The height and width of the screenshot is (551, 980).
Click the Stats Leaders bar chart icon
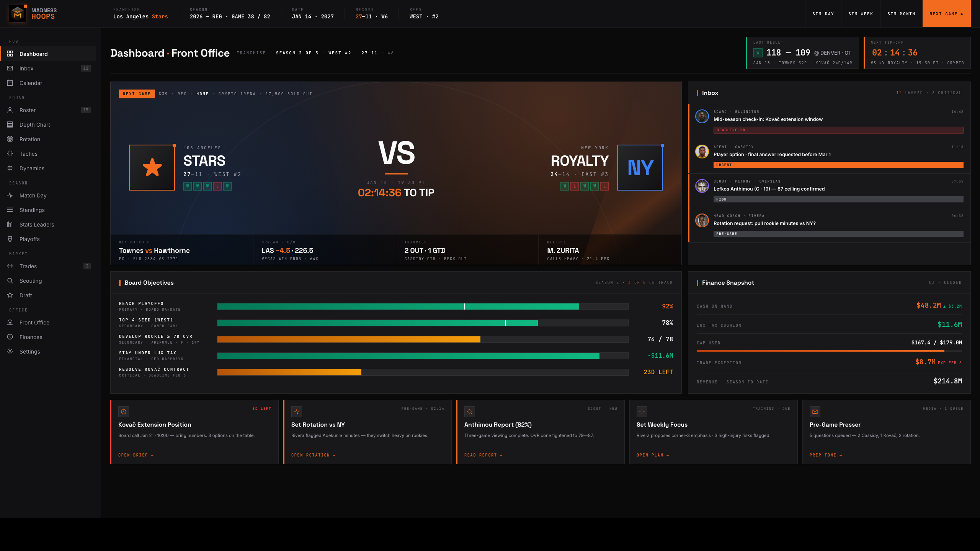pos(10,224)
